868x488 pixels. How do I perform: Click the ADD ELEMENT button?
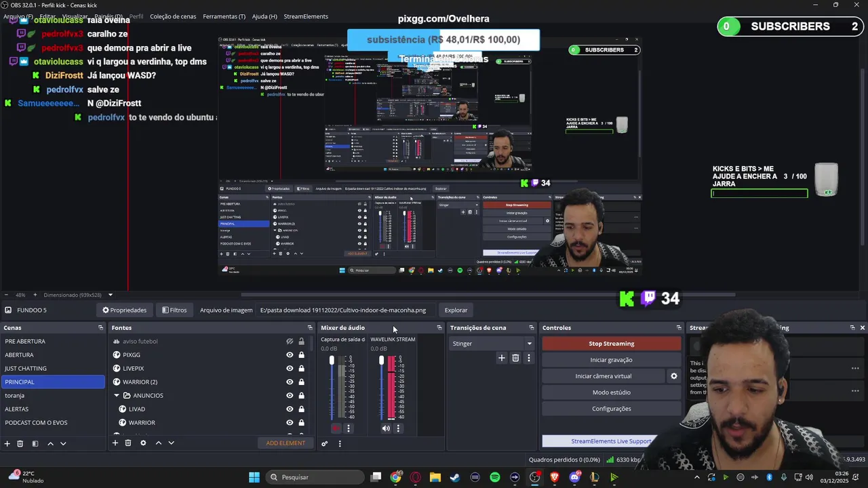[285, 443]
